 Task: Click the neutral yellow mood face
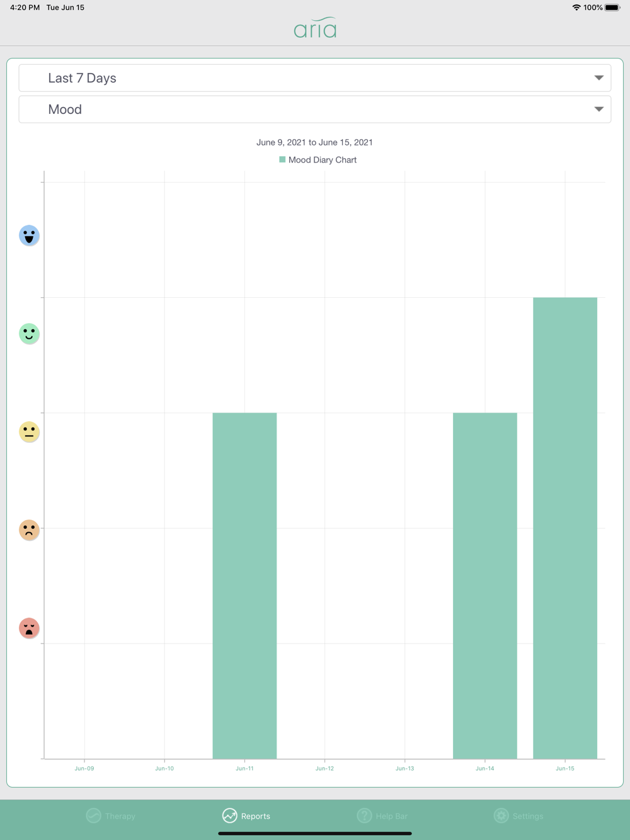pyautogui.click(x=29, y=432)
